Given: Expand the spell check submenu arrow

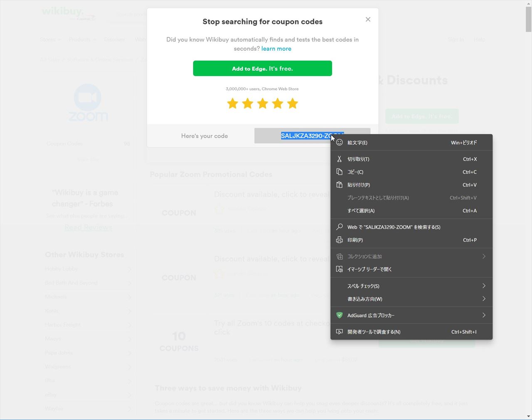Looking at the screenshot, I should (x=484, y=286).
